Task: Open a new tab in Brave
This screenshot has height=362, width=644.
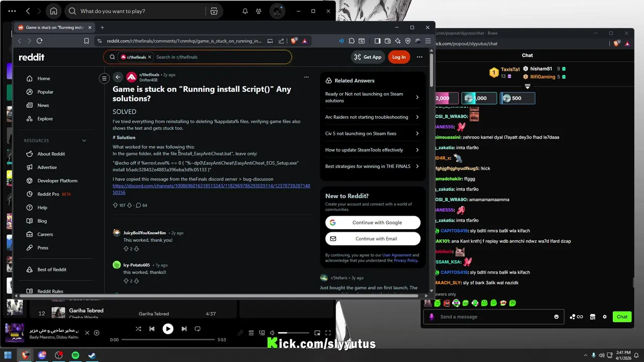Action: click(x=102, y=27)
